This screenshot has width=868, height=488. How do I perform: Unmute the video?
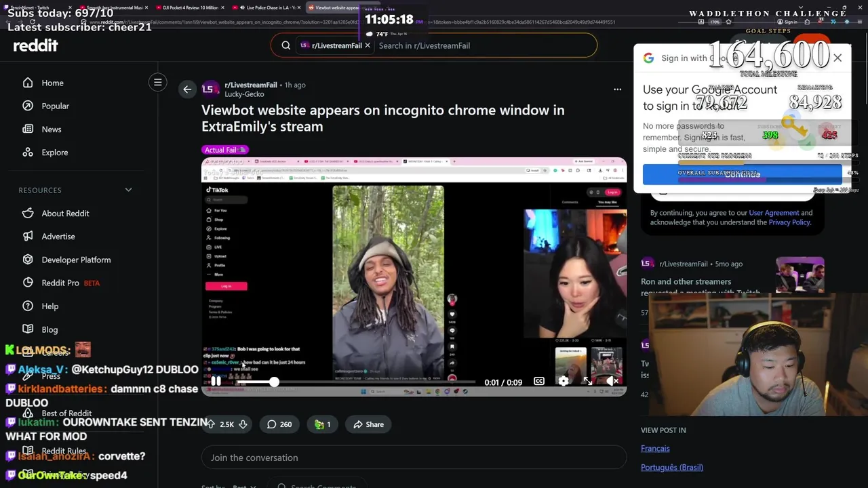612,382
